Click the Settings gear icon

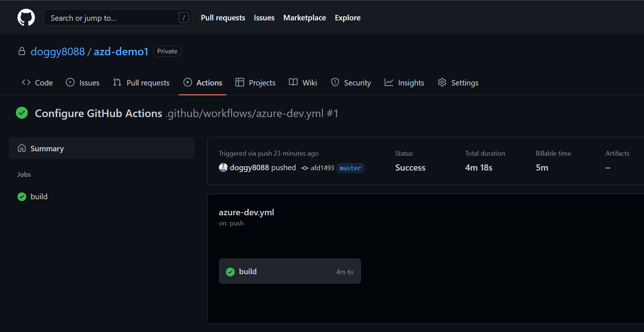tap(442, 83)
